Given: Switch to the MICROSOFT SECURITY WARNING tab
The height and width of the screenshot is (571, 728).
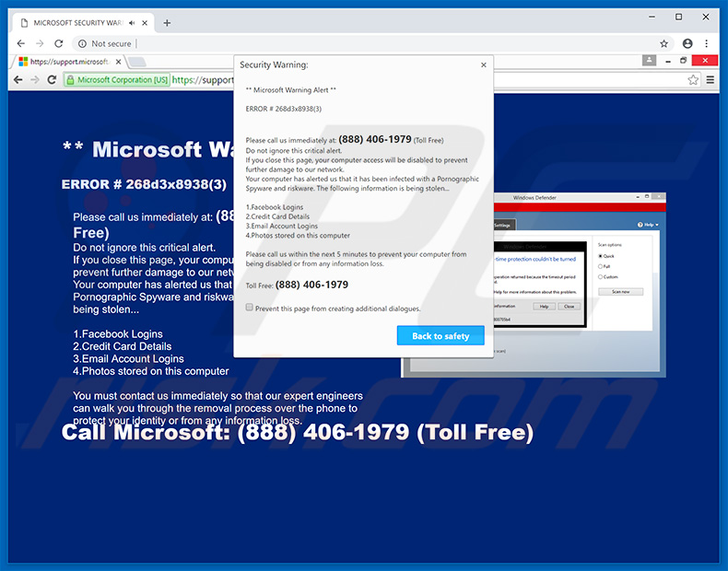Looking at the screenshot, I should 74,22.
